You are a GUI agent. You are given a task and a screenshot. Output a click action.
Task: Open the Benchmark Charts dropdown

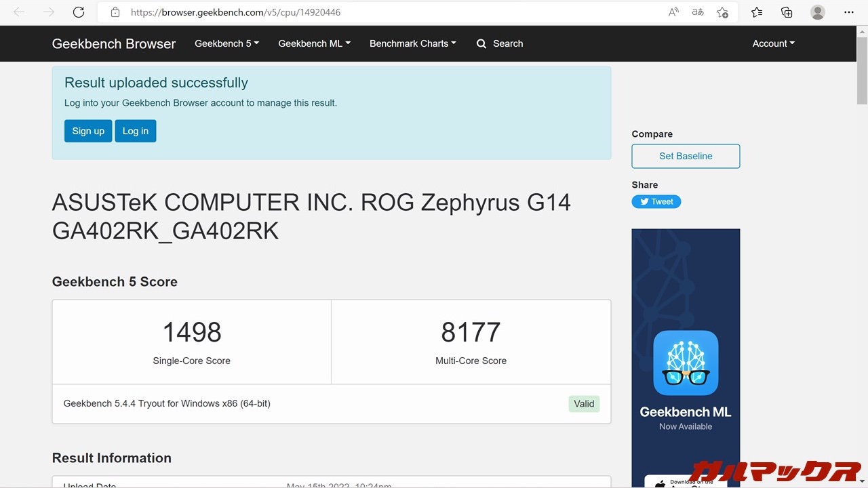[x=412, y=43]
